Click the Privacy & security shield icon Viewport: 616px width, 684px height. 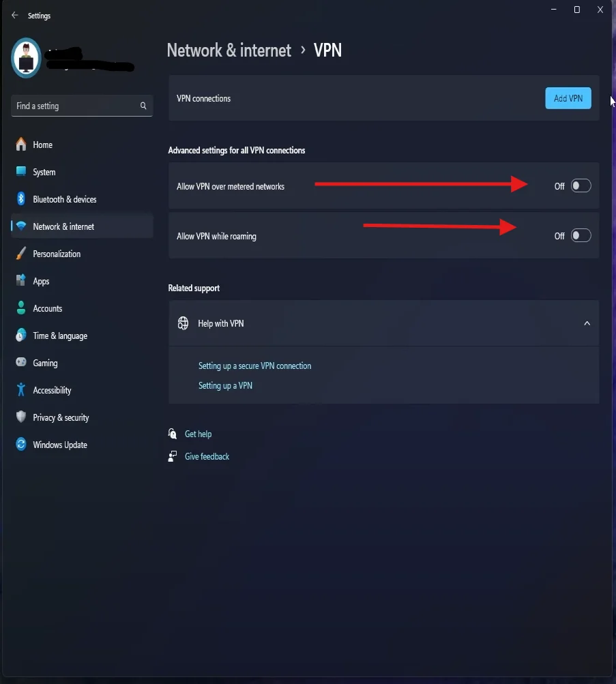pyautogui.click(x=21, y=417)
